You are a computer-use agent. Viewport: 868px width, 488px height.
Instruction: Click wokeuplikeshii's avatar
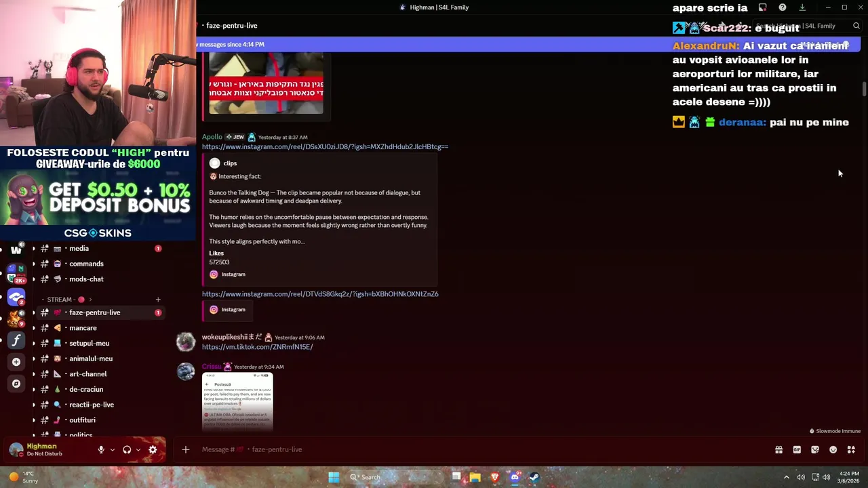pyautogui.click(x=186, y=342)
